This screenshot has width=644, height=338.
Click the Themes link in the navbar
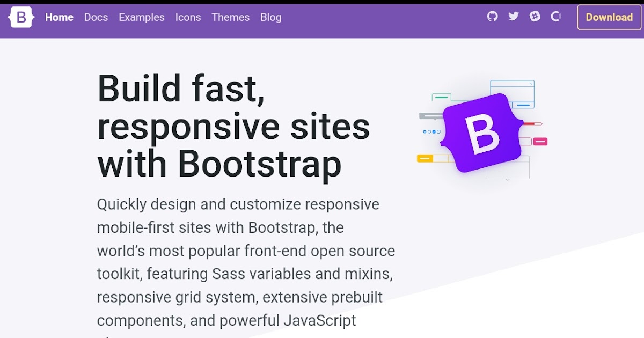pyautogui.click(x=231, y=17)
